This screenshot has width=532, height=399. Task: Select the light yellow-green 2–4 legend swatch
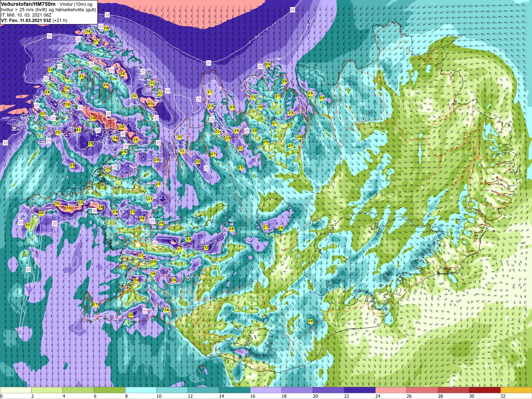point(47,390)
